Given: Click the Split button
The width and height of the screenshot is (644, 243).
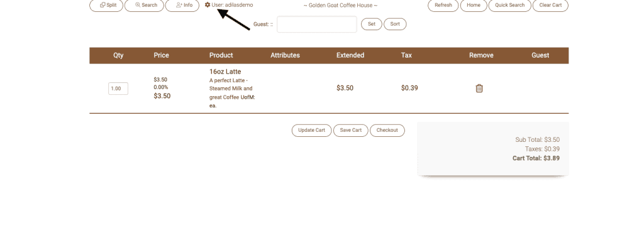Looking at the screenshot, I should coord(106,5).
